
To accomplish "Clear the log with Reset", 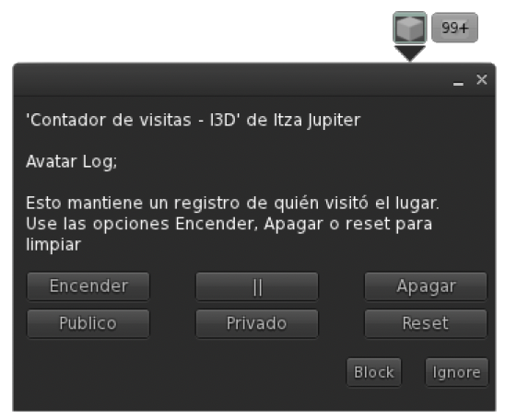I will coord(426,323).
